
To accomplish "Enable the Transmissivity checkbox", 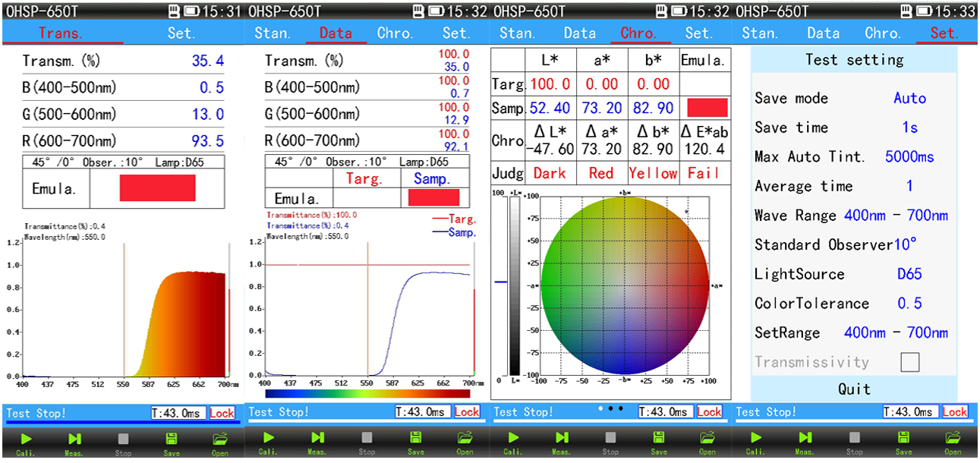I will (x=909, y=362).
